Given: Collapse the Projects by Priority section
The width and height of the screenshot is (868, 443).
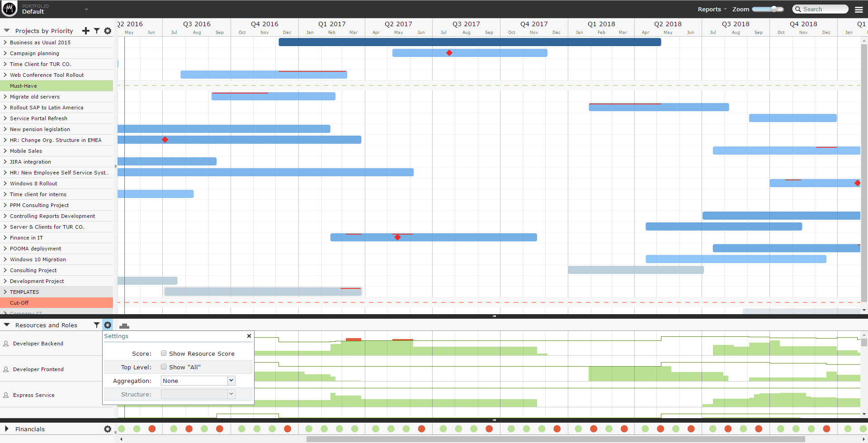Looking at the screenshot, I should [x=7, y=31].
